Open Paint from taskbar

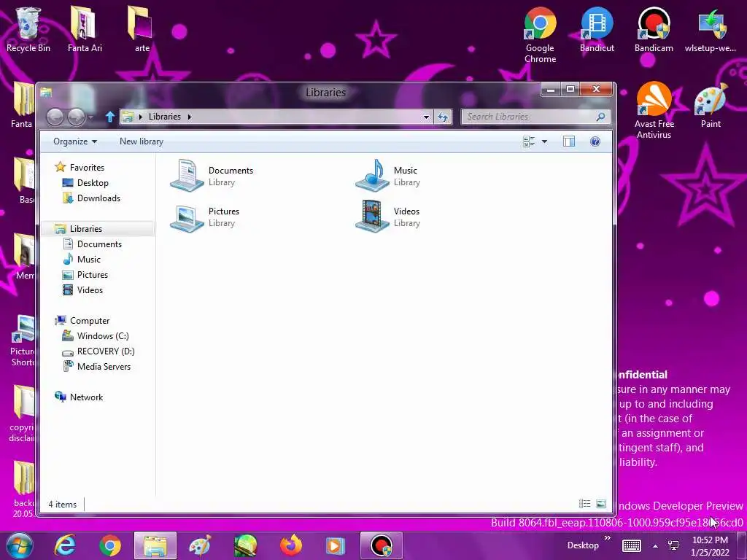click(200, 545)
